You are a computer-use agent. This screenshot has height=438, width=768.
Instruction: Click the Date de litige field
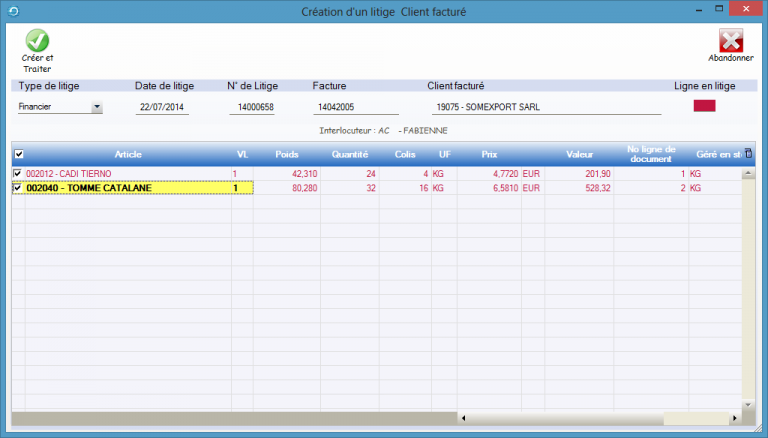tap(162, 107)
